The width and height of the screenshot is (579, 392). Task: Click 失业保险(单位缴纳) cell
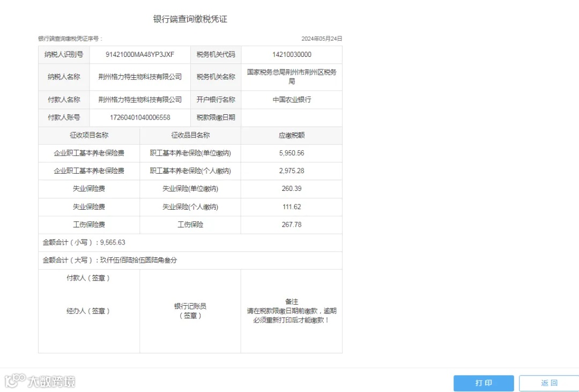tap(190, 189)
